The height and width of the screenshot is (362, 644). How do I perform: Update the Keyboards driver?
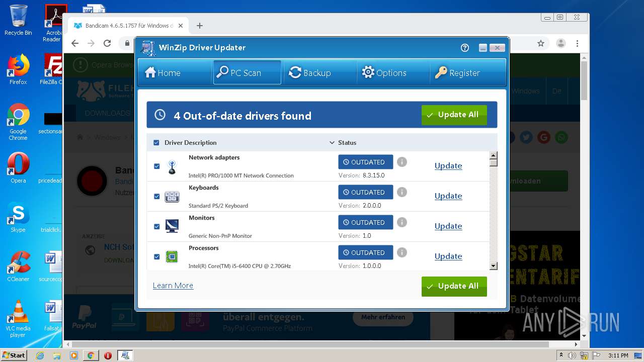click(x=448, y=196)
